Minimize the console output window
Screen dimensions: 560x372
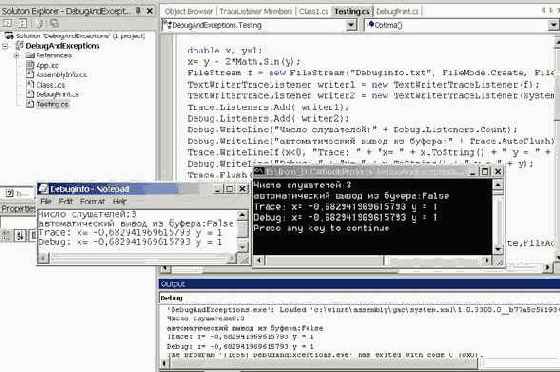click(472, 172)
